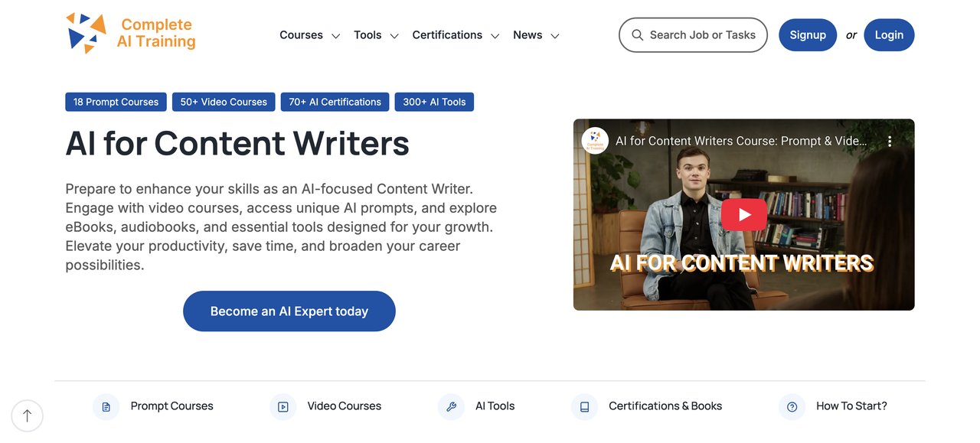Open the News menu item
This screenshot has width=980, height=443.
[528, 35]
